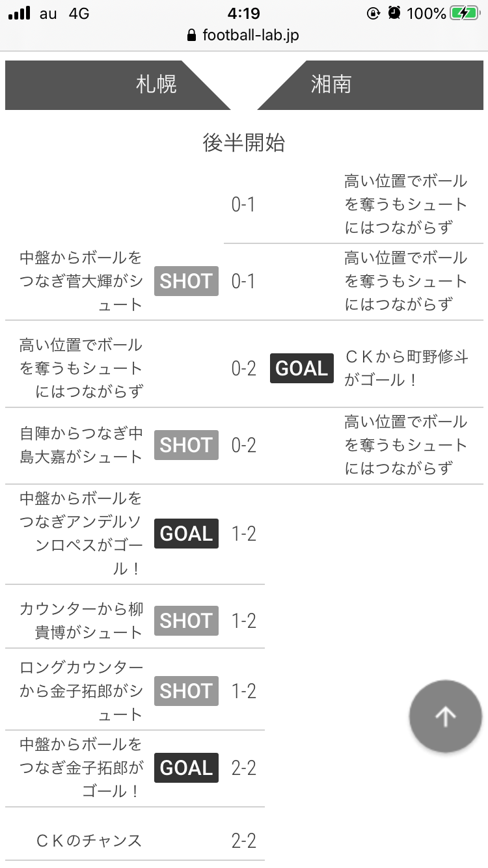Open 金子拓郎 goal event text at 2-2
The height and width of the screenshot is (868, 488).
[x=81, y=768]
